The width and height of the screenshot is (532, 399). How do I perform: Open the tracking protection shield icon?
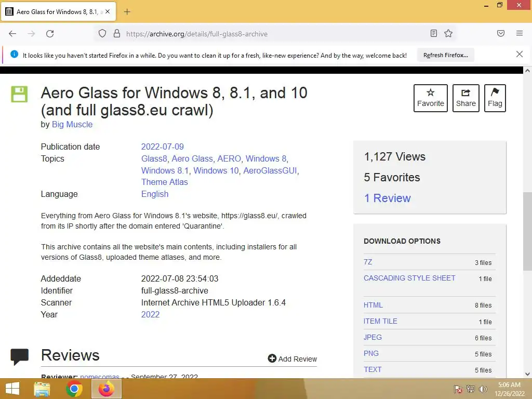pos(102,33)
